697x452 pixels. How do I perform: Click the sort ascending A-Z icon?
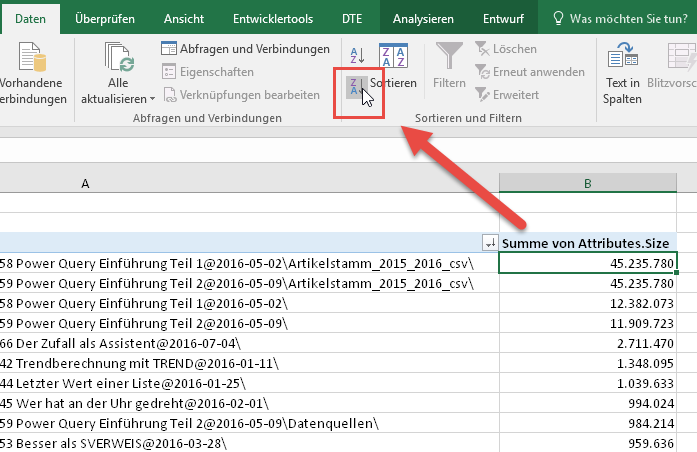point(357,56)
